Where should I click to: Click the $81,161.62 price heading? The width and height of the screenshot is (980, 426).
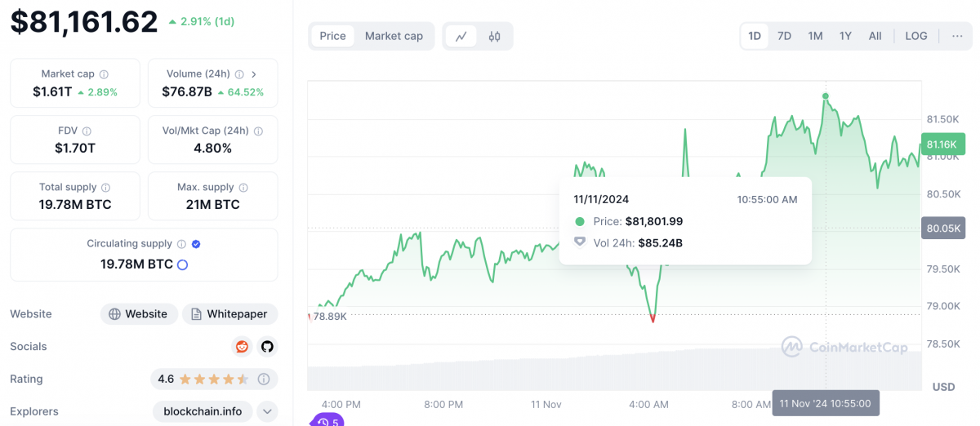click(x=84, y=21)
